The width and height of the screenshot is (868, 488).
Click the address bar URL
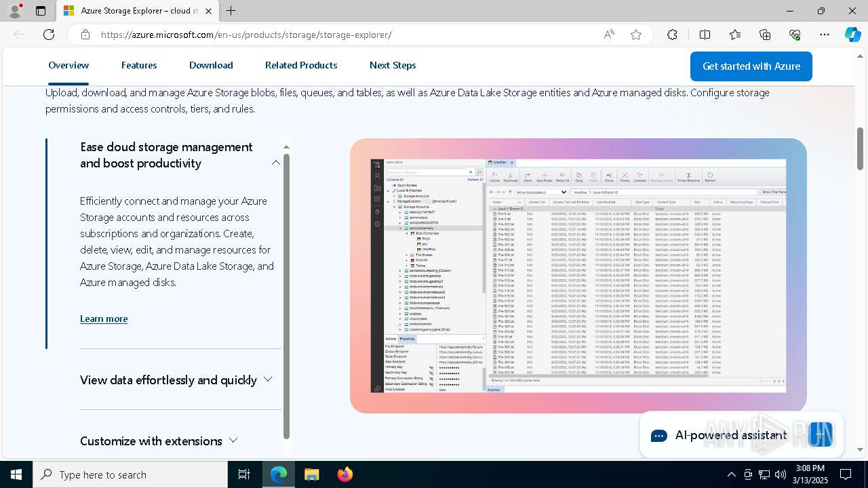click(x=246, y=35)
